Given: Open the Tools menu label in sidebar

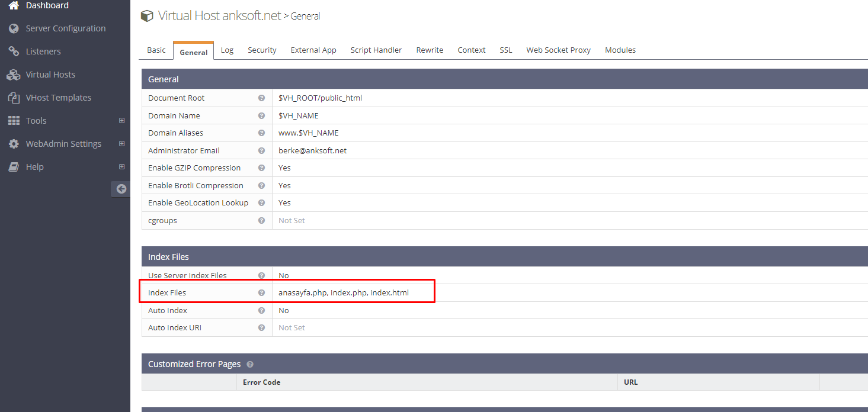Looking at the screenshot, I should coord(36,121).
